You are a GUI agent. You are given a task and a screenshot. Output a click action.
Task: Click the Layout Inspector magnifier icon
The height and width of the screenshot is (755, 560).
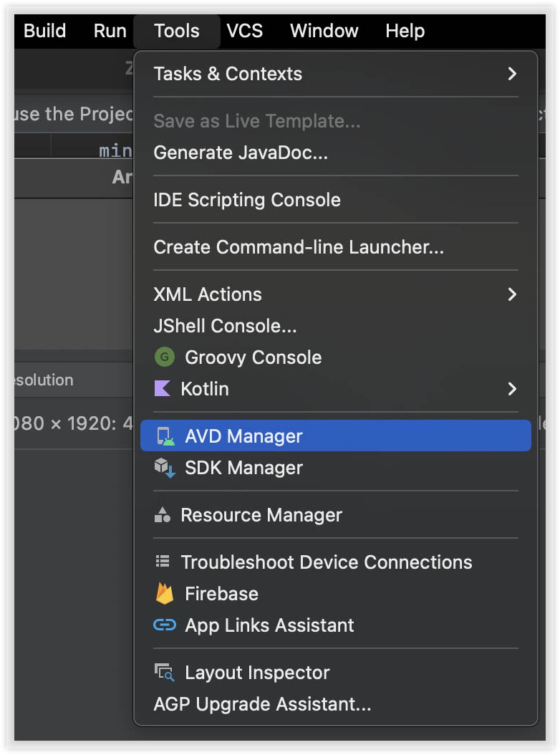pos(165,673)
